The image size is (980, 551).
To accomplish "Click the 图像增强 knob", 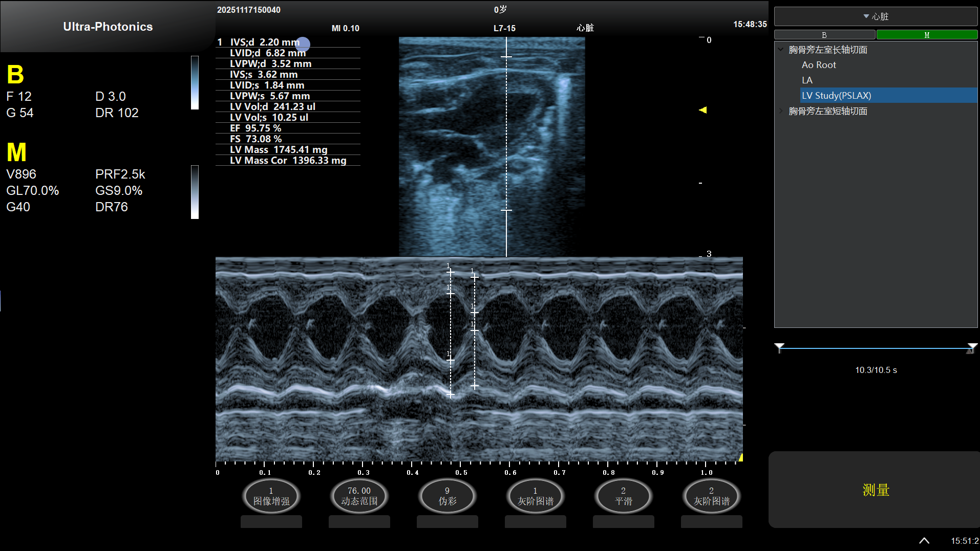I will [x=271, y=496].
